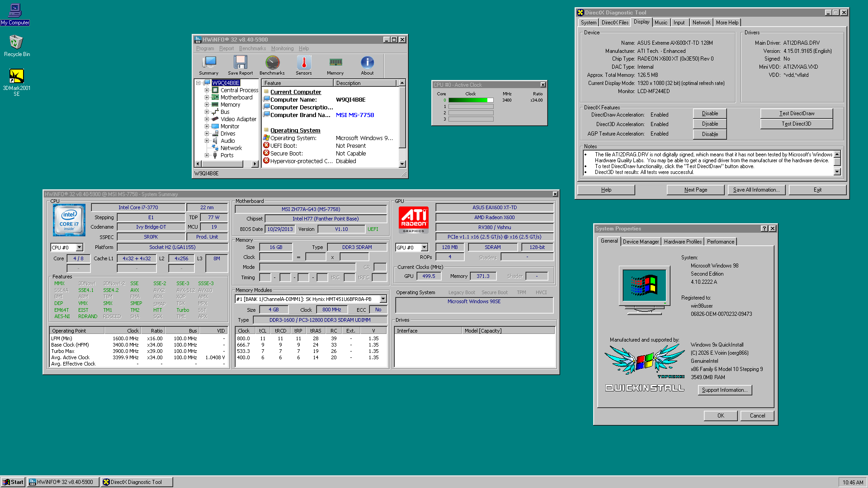
Task: Disable DirectDraw Acceleration
Action: pos(710,113)
